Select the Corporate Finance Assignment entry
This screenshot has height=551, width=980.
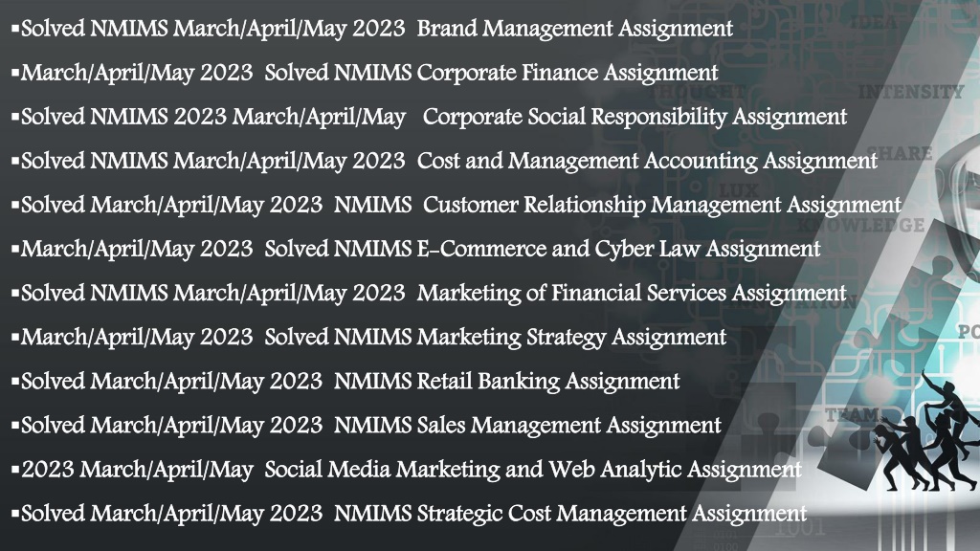click(365, 73)
